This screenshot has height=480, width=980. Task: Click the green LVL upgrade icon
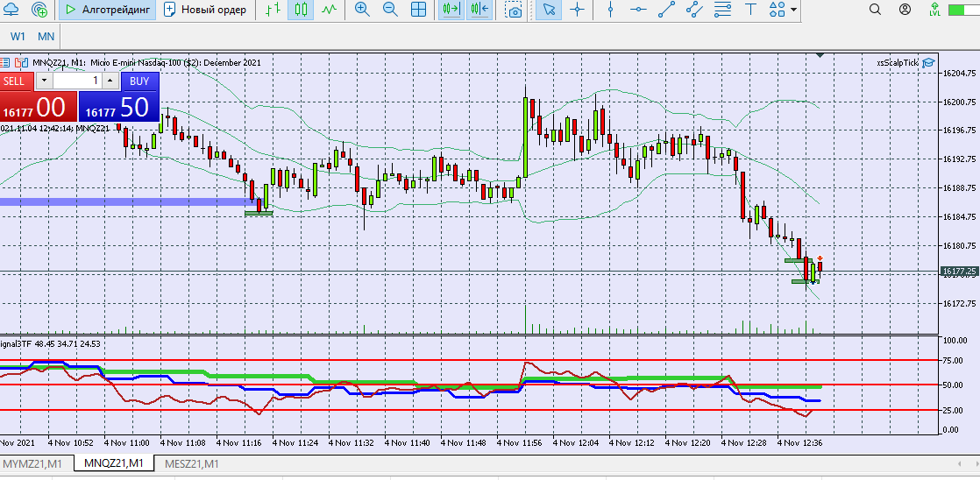point(935,10)
